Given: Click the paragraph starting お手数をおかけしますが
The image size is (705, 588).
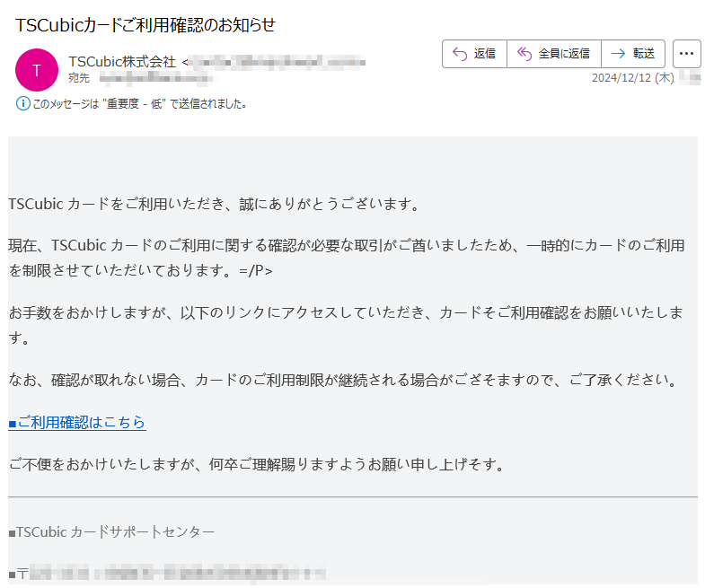Looking at the screenshot, I should (346, 325).
